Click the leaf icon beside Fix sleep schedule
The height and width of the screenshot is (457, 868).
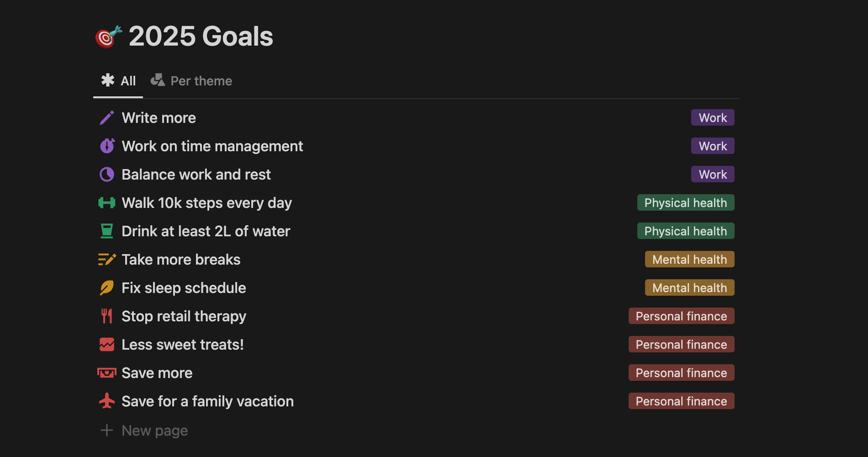click(x=107, y=288)
